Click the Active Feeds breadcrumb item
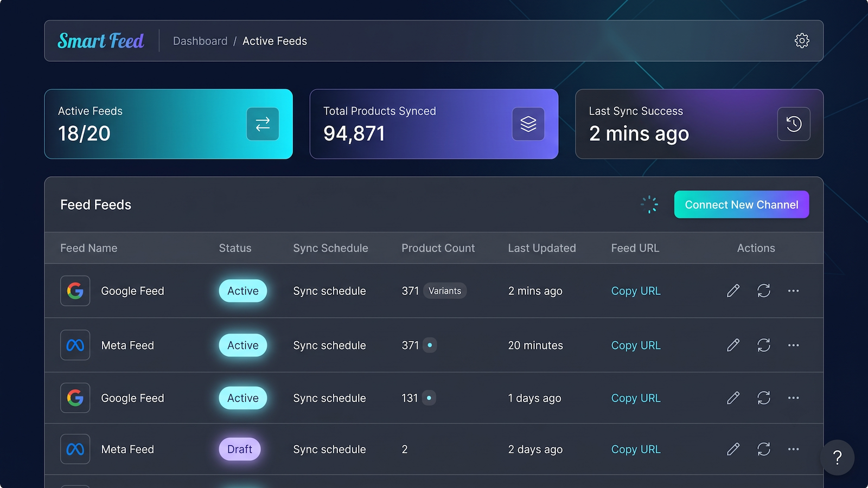The image size is (868, 488). click(275, 41)
